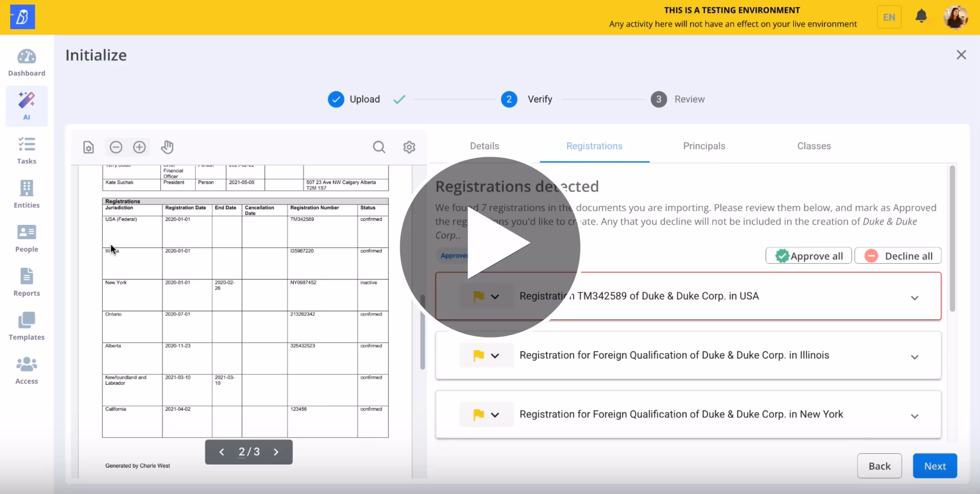
Task: Expand the Illinois foreign qualification card
Action: 915,357
